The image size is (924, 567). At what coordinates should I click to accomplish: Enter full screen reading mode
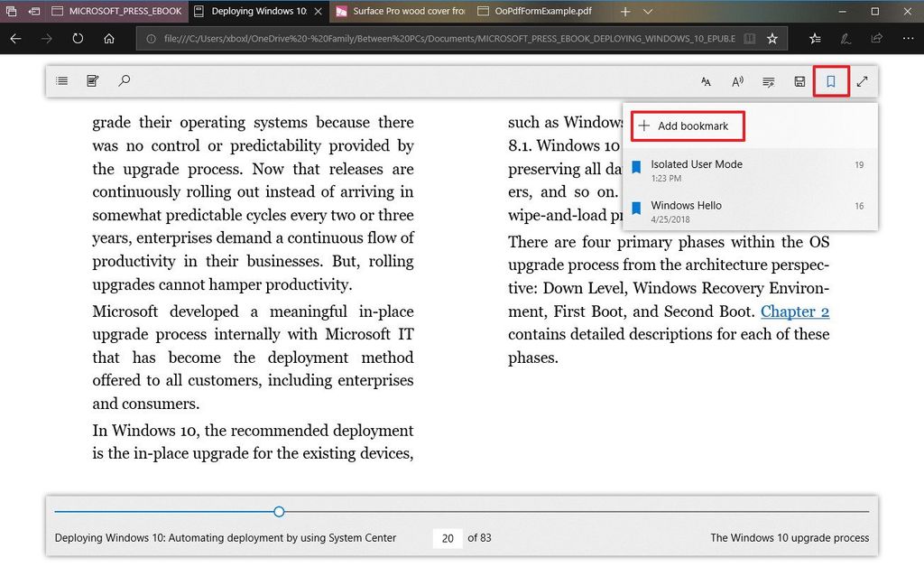(x=862, y=80)
